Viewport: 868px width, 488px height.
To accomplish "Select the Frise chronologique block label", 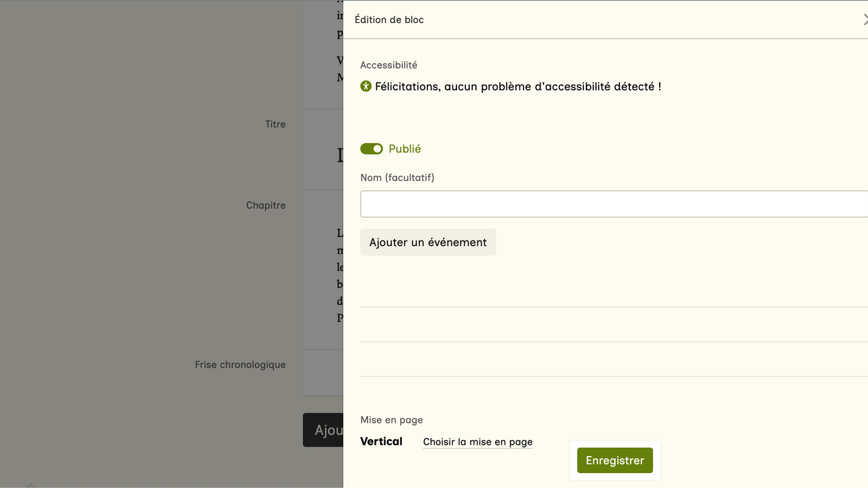I will (240, 365).
